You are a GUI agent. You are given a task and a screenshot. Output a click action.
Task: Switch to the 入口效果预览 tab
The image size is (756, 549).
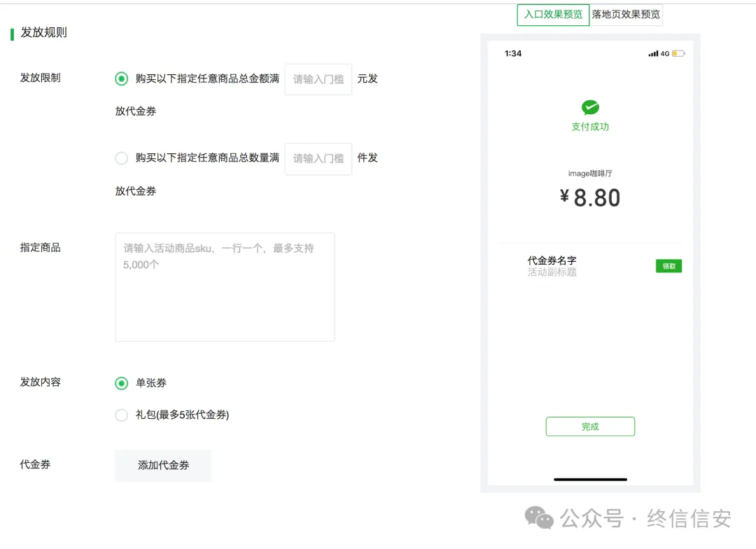pyautogui.click(x=553, y=15)
